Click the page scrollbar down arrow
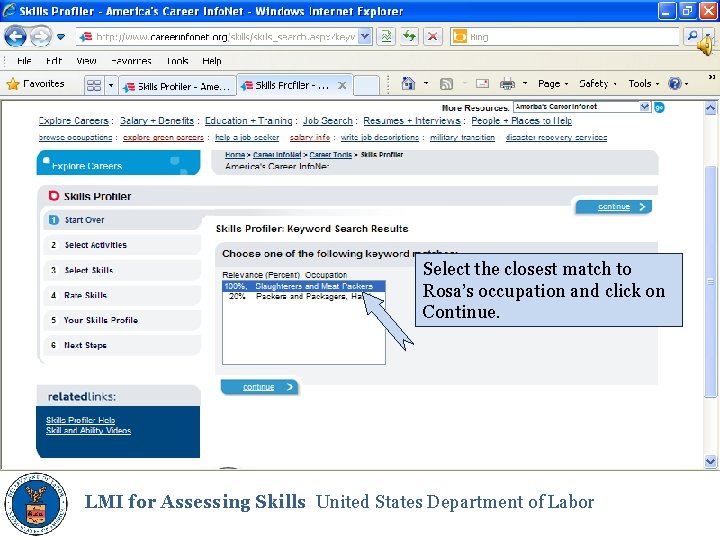Image resolution: width=720 pixels, height=540 pixels. 710,461
